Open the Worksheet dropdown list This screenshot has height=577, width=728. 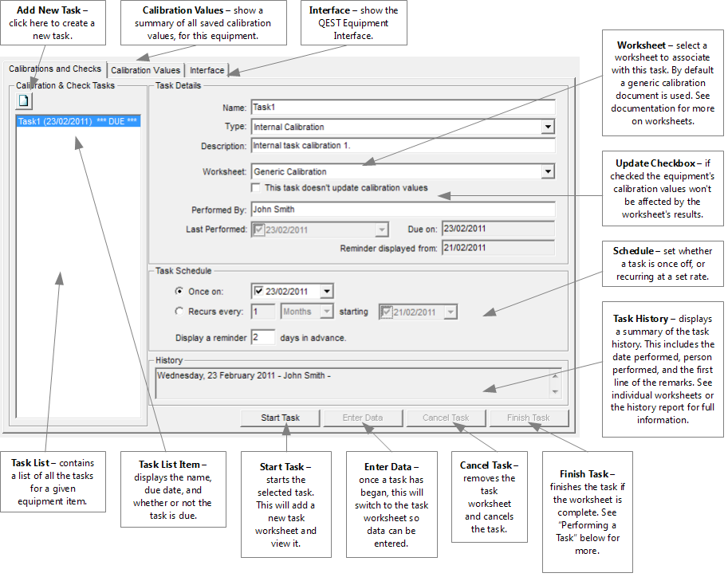547,171
